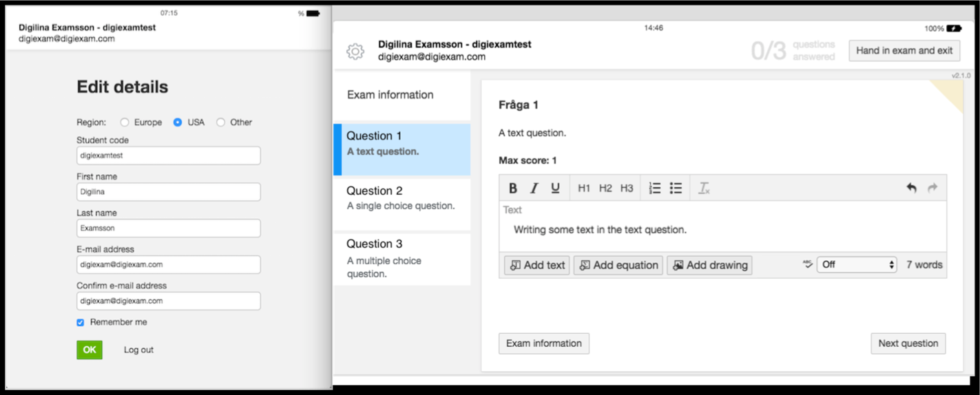Choose the Other region option
Viewport: 980px width, 395px height.
click(x=220, y=122)
